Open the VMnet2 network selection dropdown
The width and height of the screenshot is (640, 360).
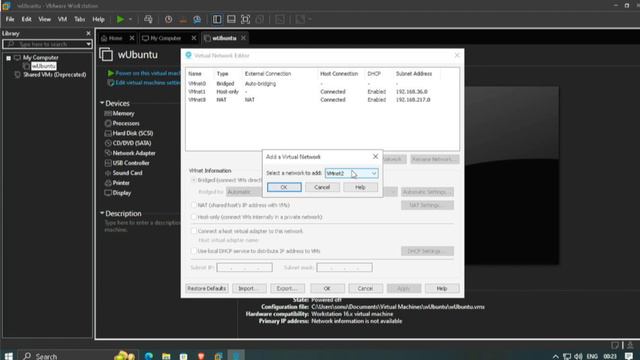(352, 173)
